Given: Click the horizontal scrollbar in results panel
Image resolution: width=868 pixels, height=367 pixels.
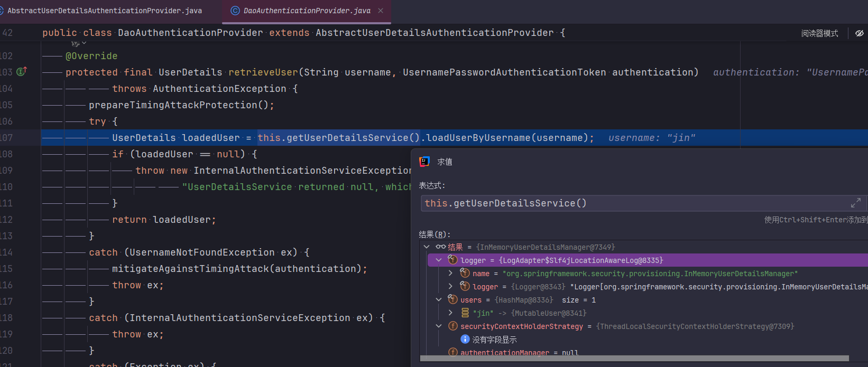Looking at the screenshot, I should [x=634, y=359].
